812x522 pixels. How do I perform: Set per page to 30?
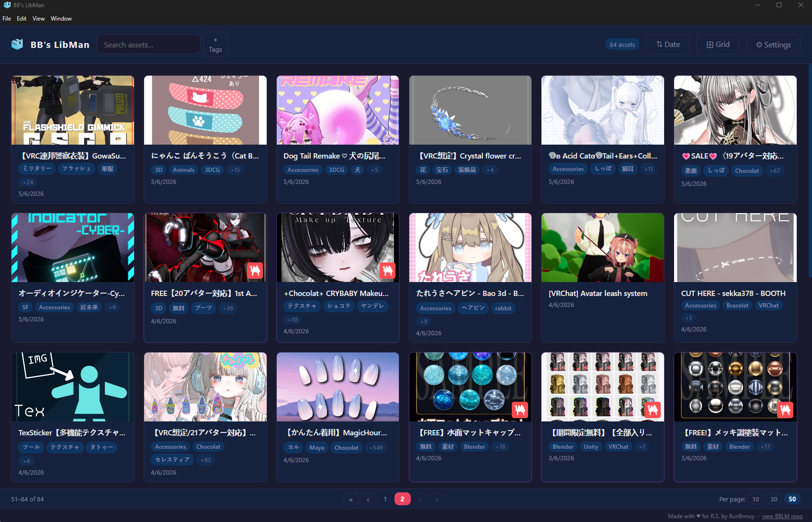click(x=774, y=499)
